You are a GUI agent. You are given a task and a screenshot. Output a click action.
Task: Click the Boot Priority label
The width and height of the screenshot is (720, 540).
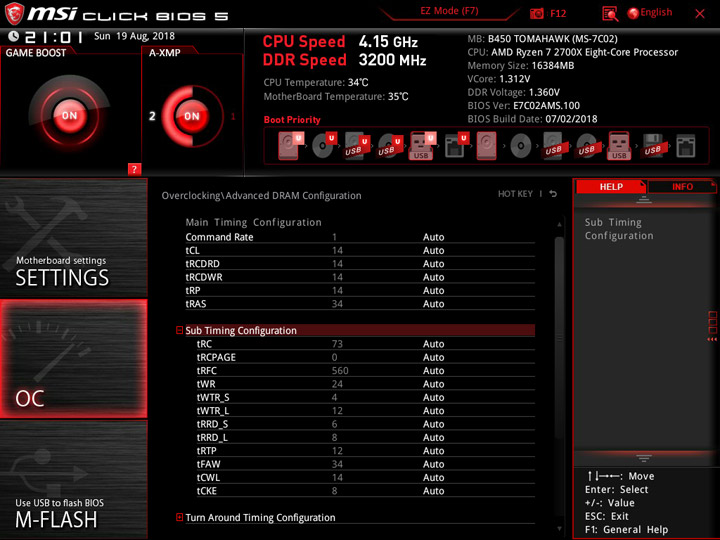pos(292,120)
